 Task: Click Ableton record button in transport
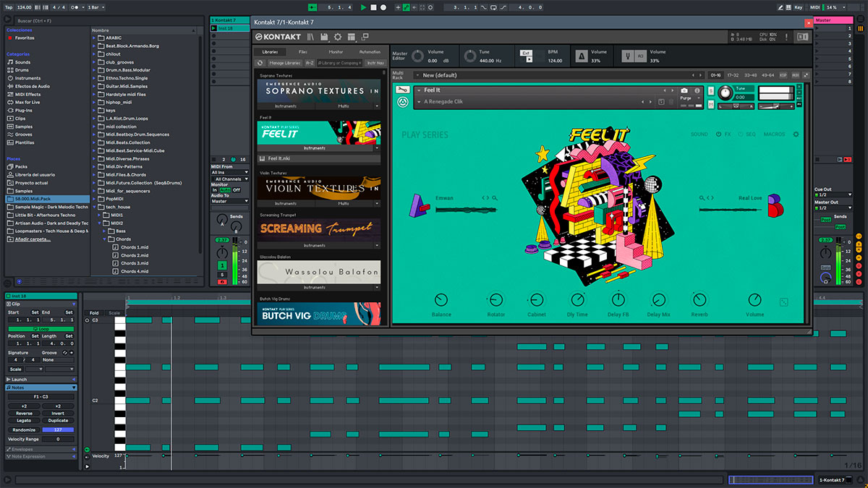pyautogui.click(x=383, y=7)
